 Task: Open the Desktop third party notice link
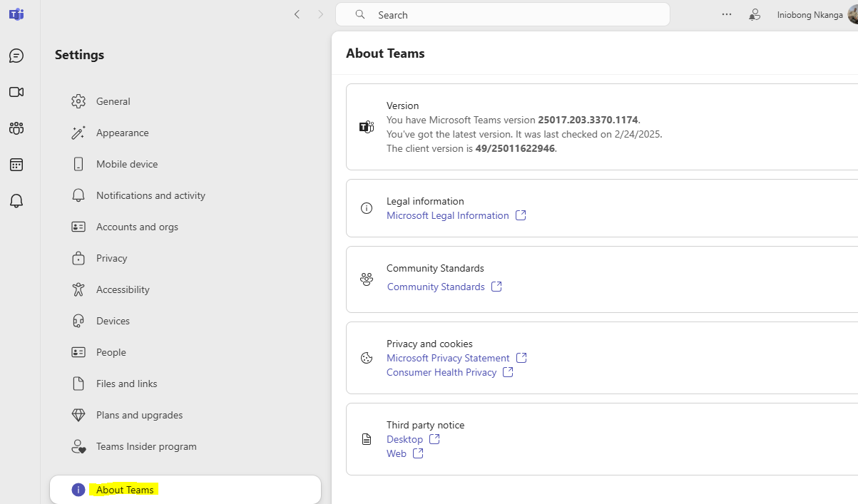pyautogui.click(x=404, y=439)
